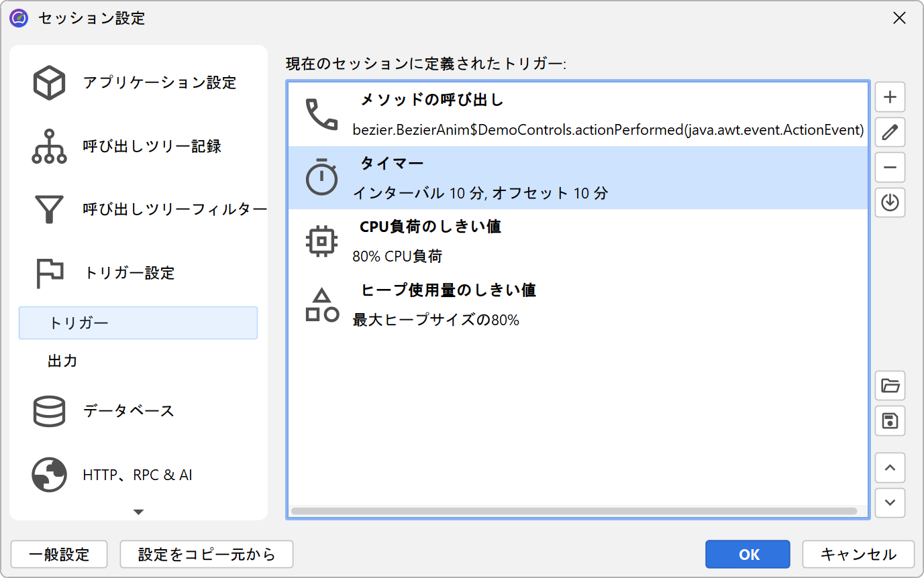Click the edit trigger pencil icon
The width and height of the screenshot is (924, 578).
click(890, 132)
